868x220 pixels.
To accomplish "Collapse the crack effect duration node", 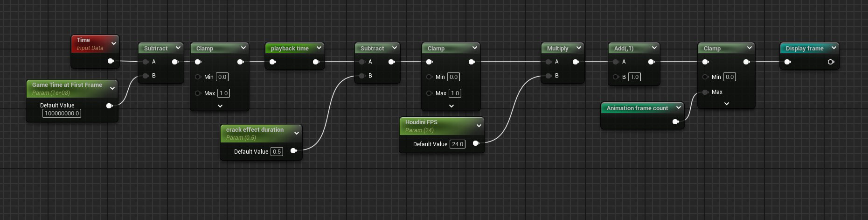I will tap(297, 133).
